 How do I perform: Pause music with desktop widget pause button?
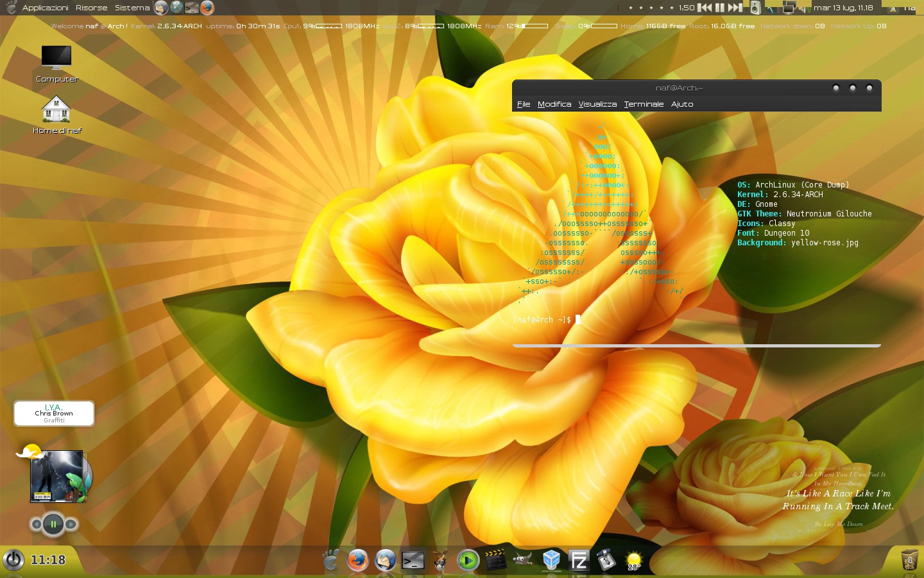53,524
